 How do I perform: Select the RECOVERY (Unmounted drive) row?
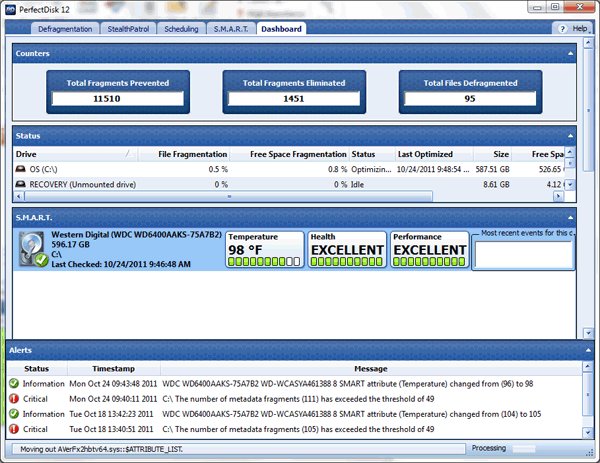pyautogui.click(x=289, y=184)
